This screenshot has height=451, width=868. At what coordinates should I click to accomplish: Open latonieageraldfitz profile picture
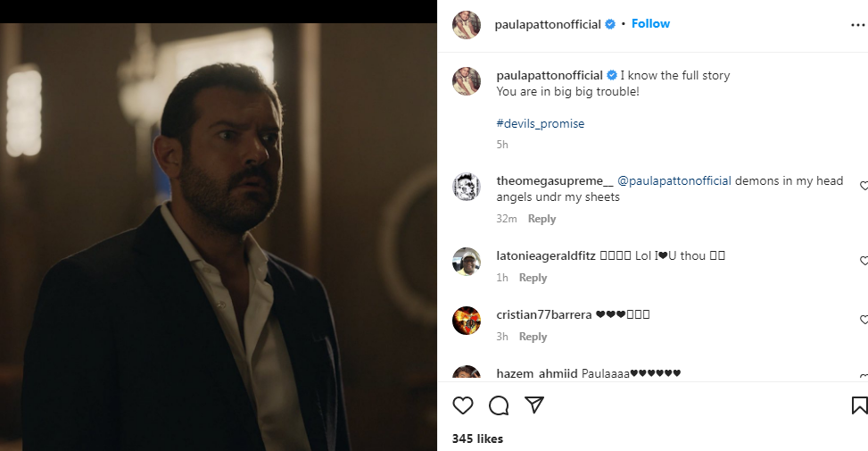coord(467,262)
